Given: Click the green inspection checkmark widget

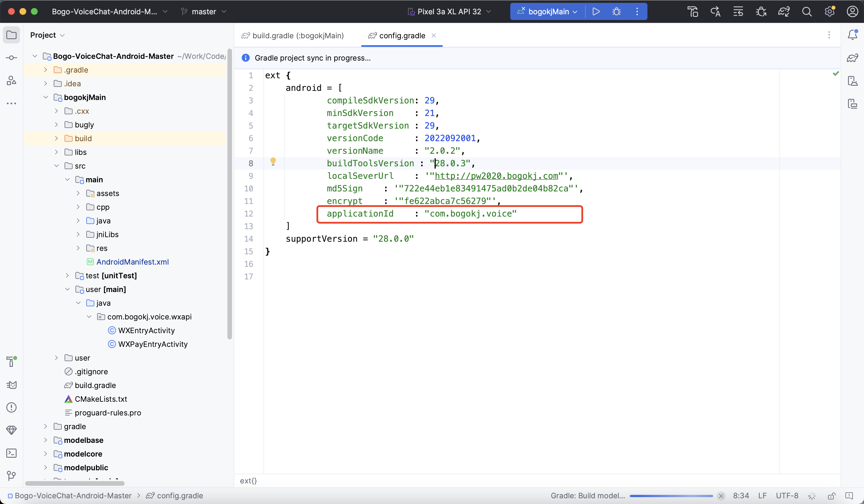Looking at the screenshot, I should pos(836,73).
